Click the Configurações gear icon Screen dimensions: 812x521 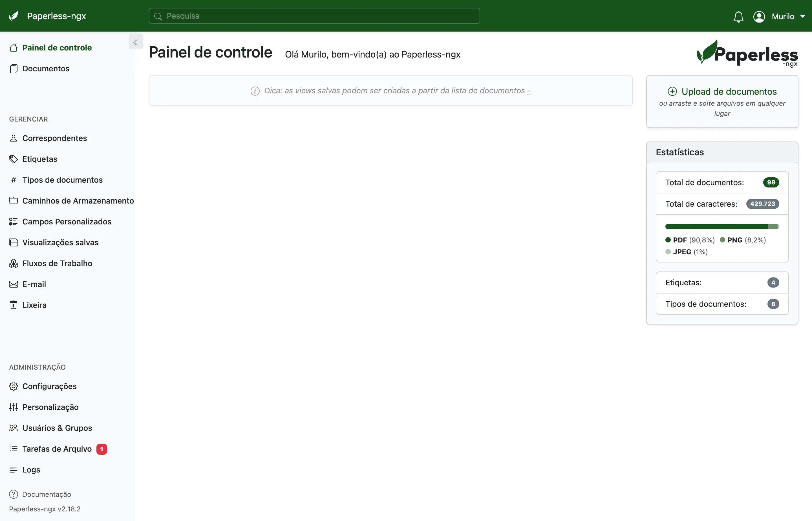pyautogui.click(x=14, y=386)
